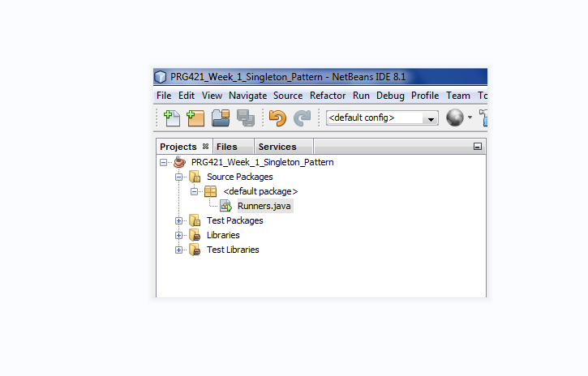Click the Open Project toolbar icon
Image resolution: width=588 pixels, height=376 pixels.
221,118
